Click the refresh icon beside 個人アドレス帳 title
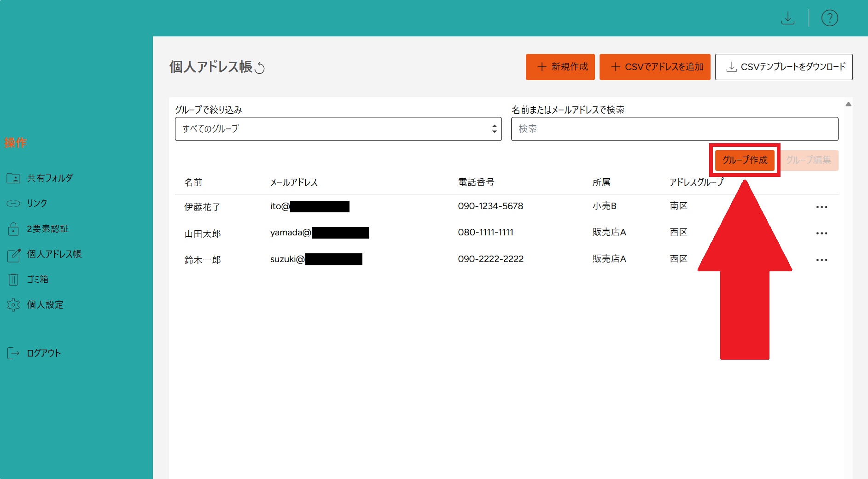Viewport: 868px width, 479px height. tap(260, 68)
